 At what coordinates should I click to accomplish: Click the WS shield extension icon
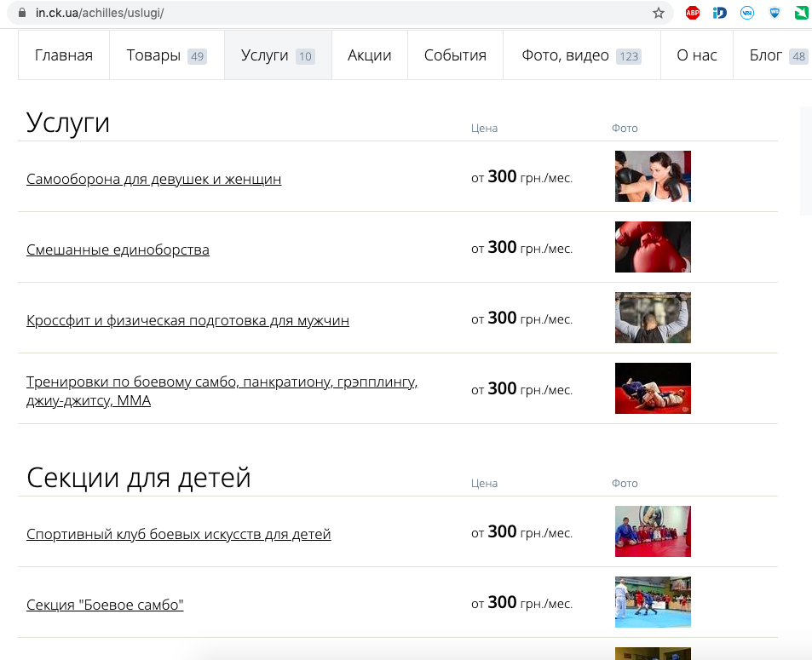(775, 13)
